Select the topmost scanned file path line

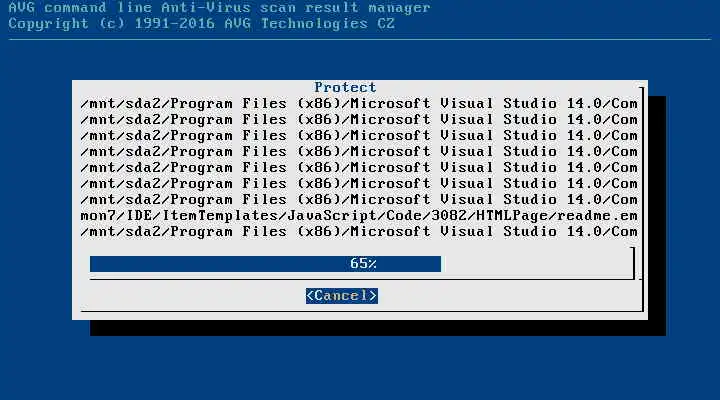coord(359,103)
